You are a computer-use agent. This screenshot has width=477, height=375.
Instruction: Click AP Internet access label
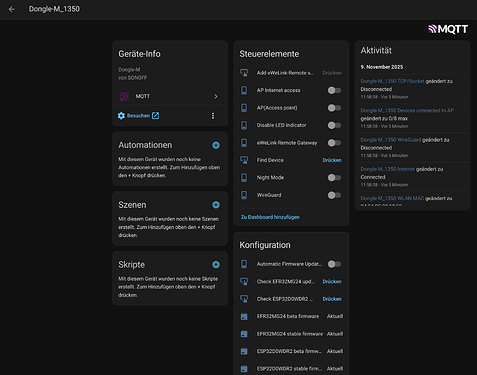(278, 90)
